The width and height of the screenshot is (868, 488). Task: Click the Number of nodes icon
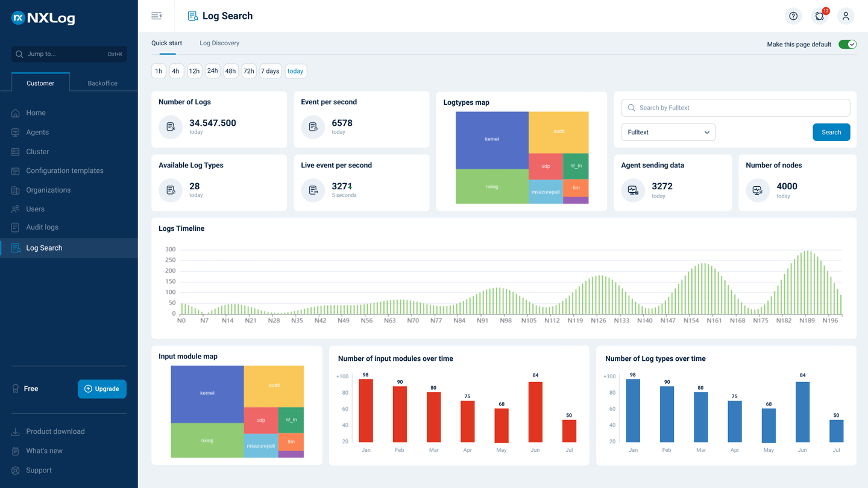(x=758, y=190)
